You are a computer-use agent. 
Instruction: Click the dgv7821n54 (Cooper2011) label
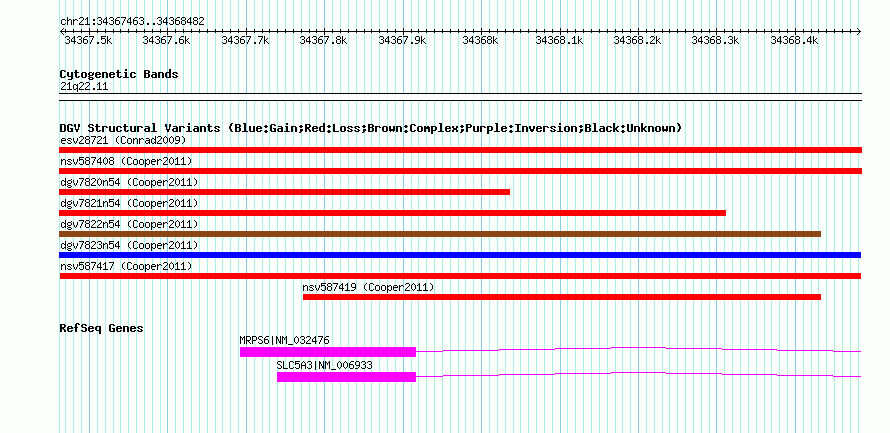(x=129, y=203)
